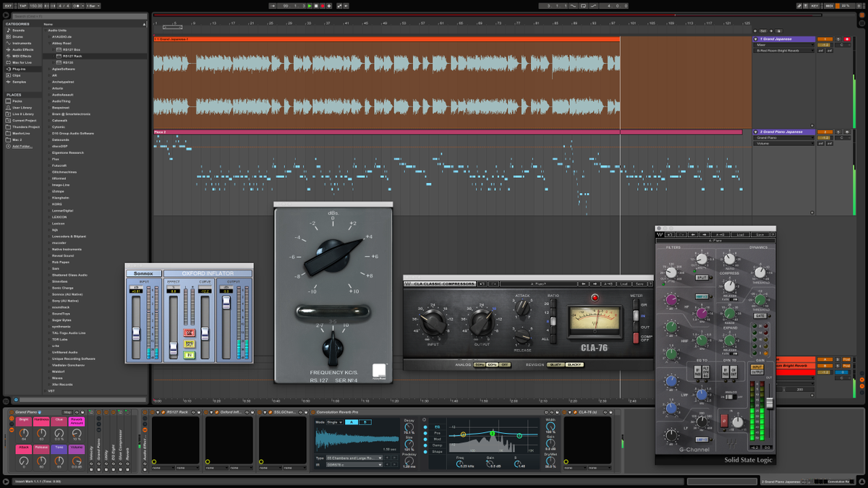Toggle the EXT sync button
868x488 pixels.
click(x=9, y=6)
